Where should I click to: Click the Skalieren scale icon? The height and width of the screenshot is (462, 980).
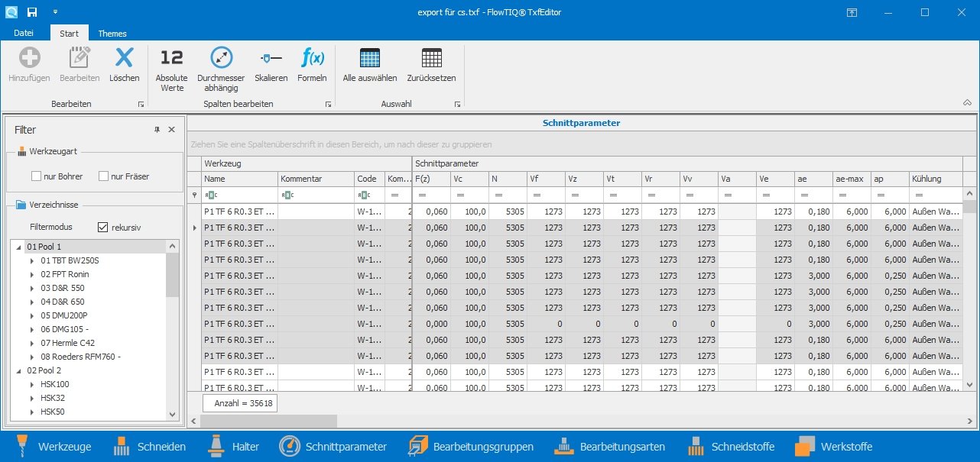click(271, 60)
